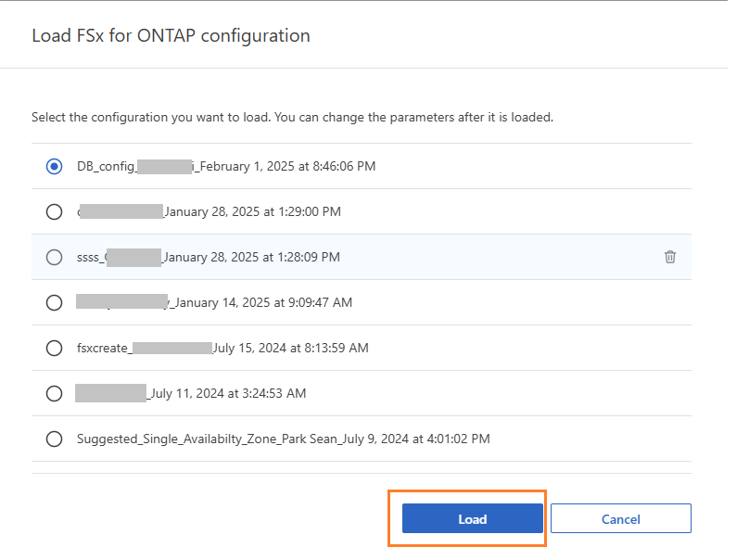This screenshot has width=749, height=560.
Task: Select the fsxcreate configuration radio button
Action: click(55, 349)
